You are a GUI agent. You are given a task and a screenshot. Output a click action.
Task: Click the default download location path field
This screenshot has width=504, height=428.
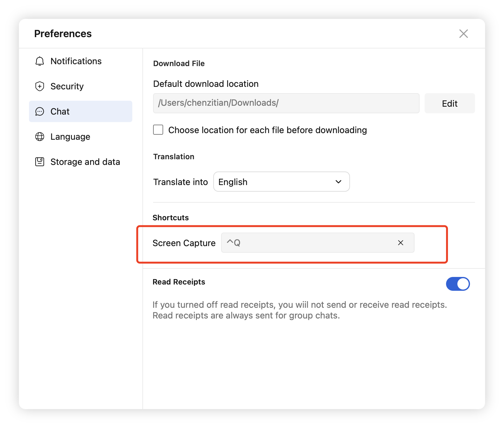[286, 103]
